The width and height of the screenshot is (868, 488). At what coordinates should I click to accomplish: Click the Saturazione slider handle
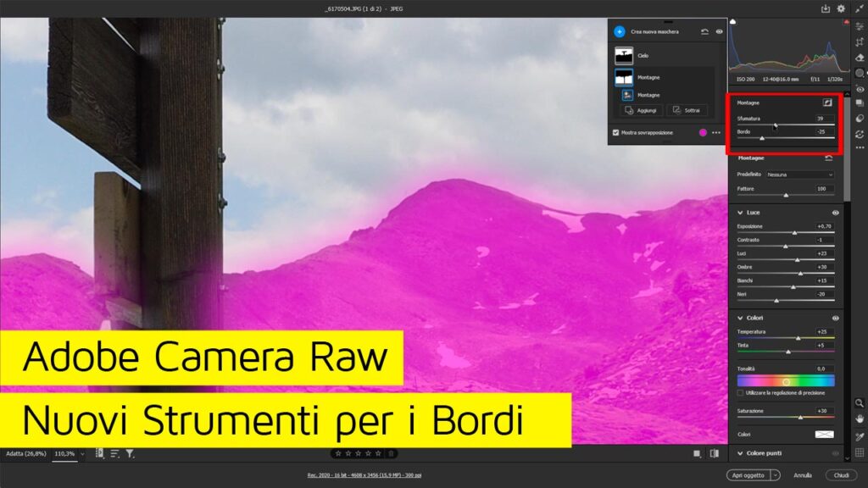point(800,417)
